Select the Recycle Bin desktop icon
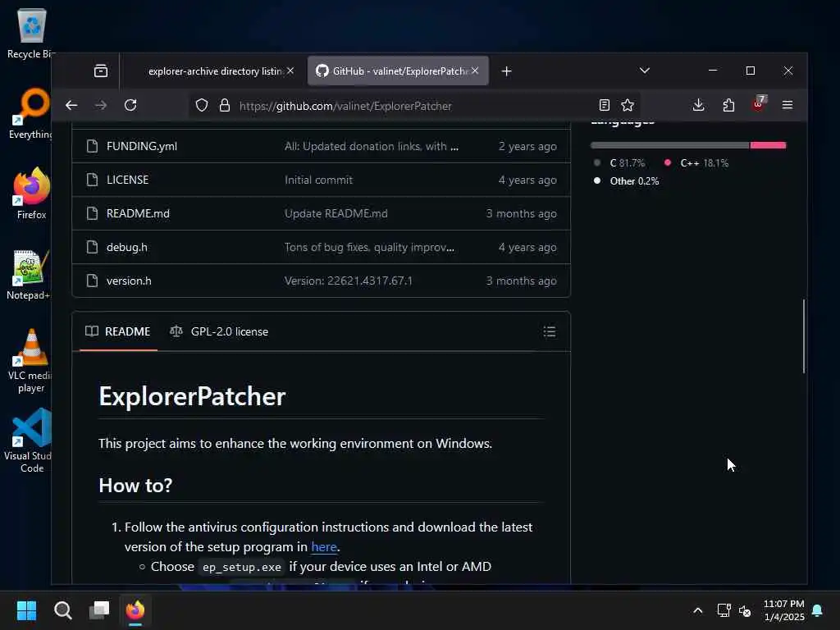Viewport: 840px width, 630px height. [x=31, y=34]
